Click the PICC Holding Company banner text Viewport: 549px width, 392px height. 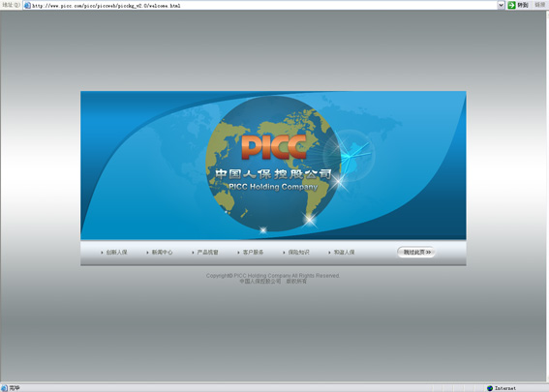pyautogui.click(x=273, y=187)
